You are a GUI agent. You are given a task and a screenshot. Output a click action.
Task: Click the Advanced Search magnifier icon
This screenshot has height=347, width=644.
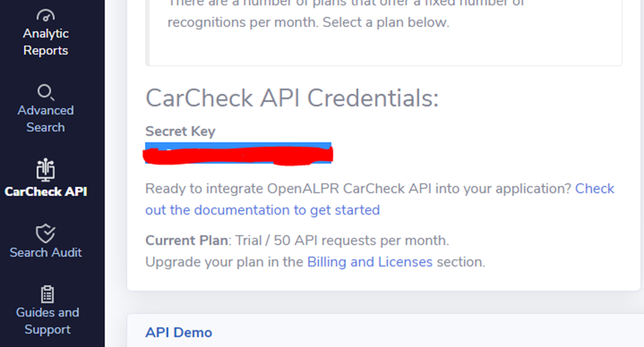[46, 92]
